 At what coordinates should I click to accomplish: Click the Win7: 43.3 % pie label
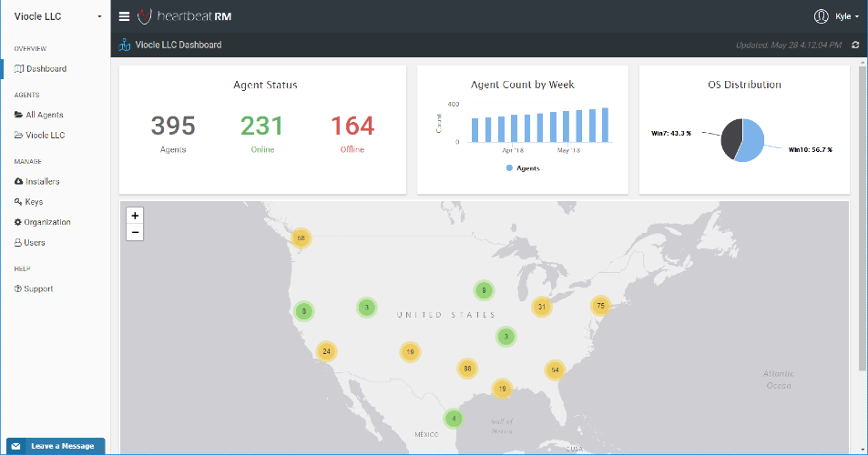pos(671,133)
